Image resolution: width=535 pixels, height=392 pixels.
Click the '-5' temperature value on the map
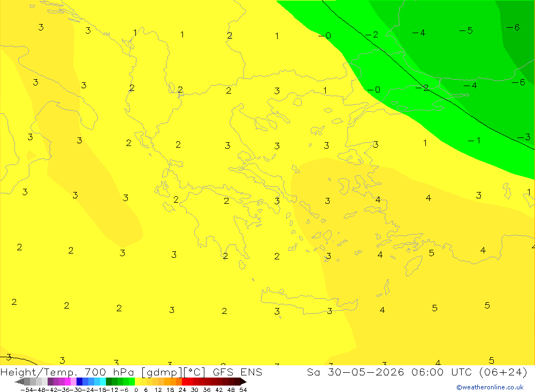point(466,30)
